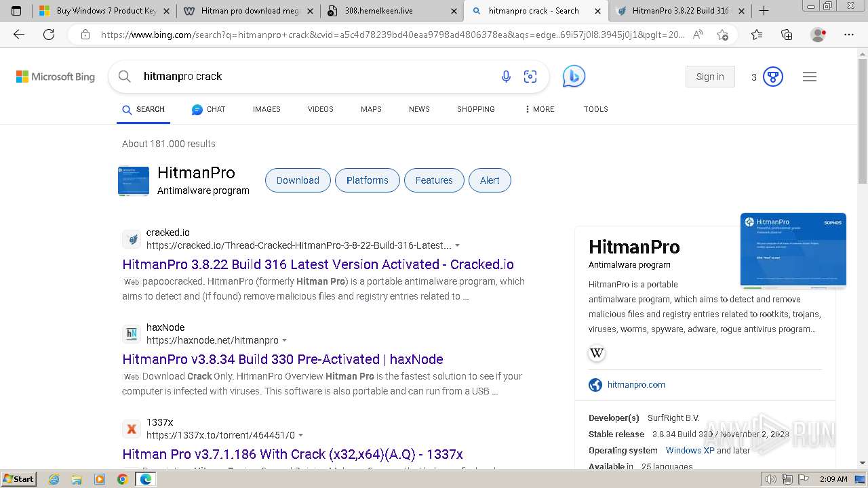Open the Collections panel
The image size is (868, 488).
(x=787, y=35)
